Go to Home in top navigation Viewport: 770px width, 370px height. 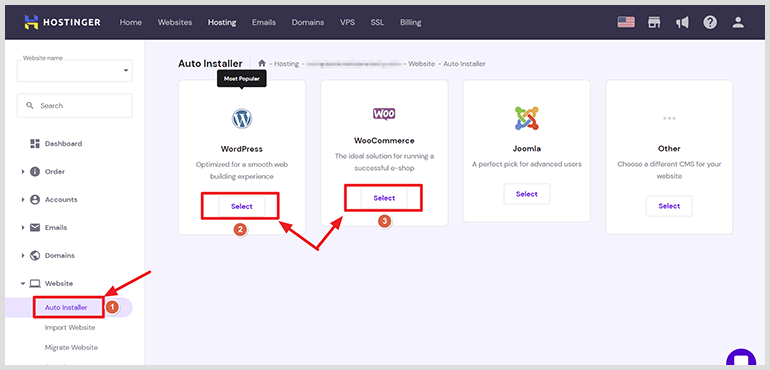(131, 22)
